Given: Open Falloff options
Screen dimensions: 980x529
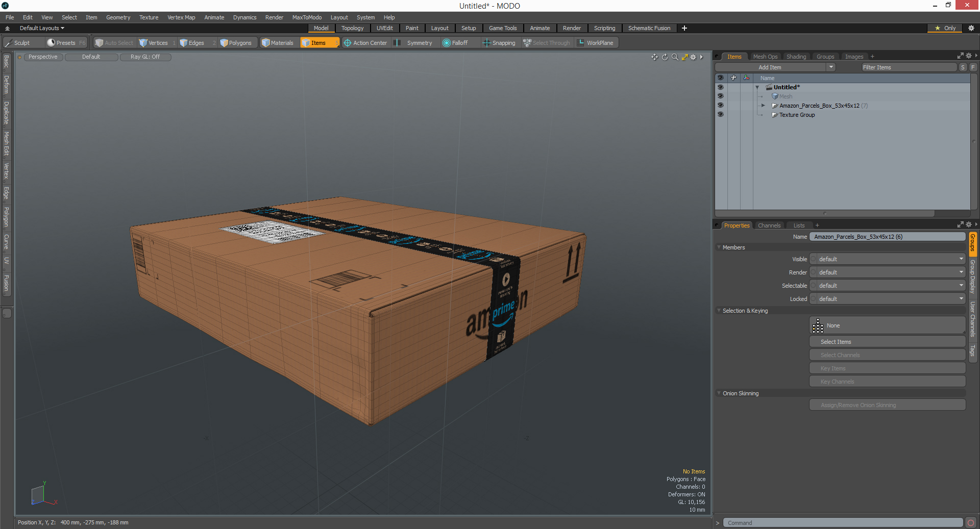Looking at the screenshot, I should 455,43.
